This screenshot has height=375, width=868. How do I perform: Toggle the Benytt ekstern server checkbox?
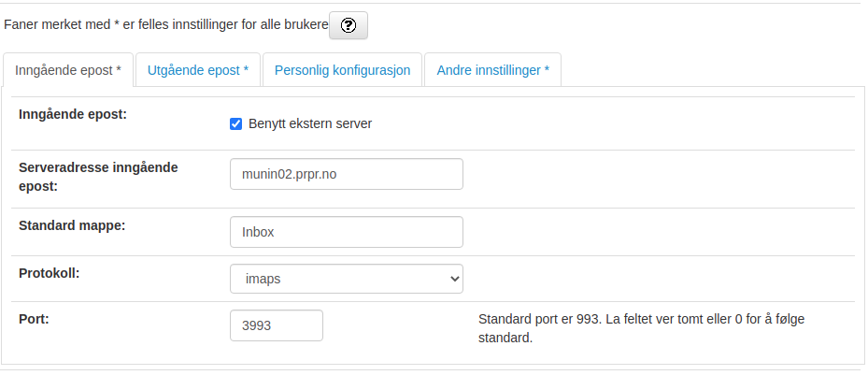coord(236,123)
